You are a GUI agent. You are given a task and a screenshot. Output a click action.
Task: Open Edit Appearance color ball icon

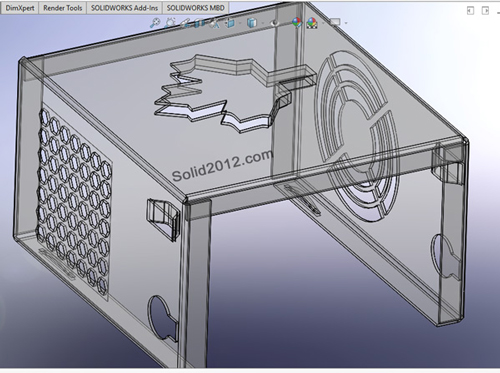pyautogui.click(x=297, y=23)
